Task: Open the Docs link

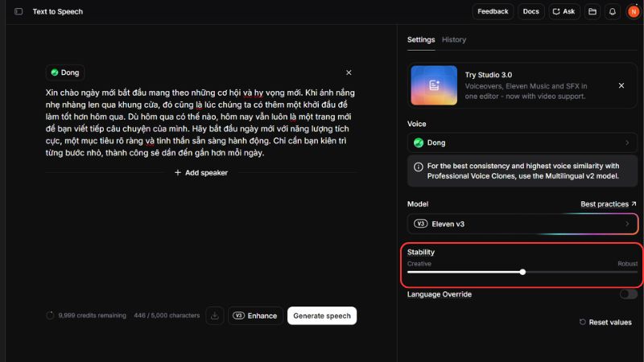Action: tap(530, 11)
